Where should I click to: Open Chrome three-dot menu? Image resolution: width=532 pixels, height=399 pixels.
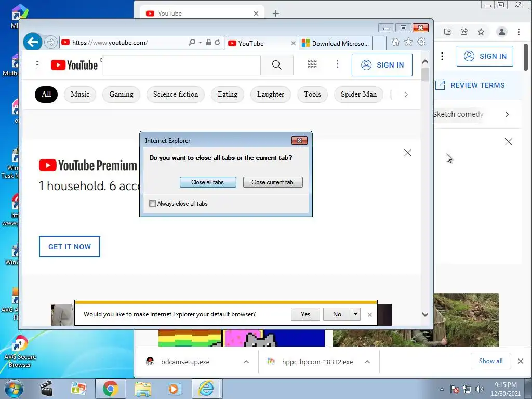pyautogui.click(x=519, y=32)
